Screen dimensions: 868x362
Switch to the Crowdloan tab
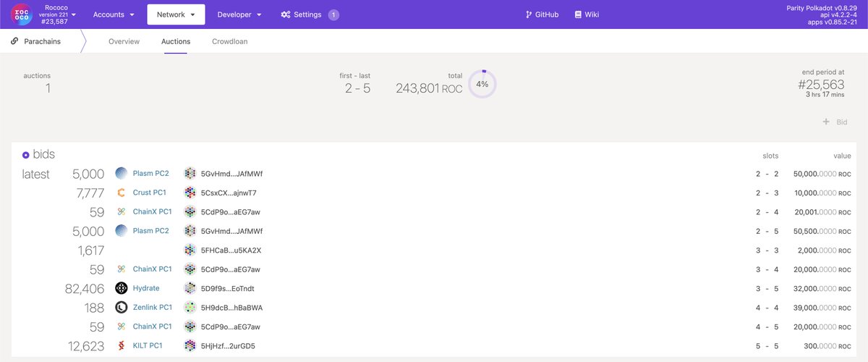229,41
